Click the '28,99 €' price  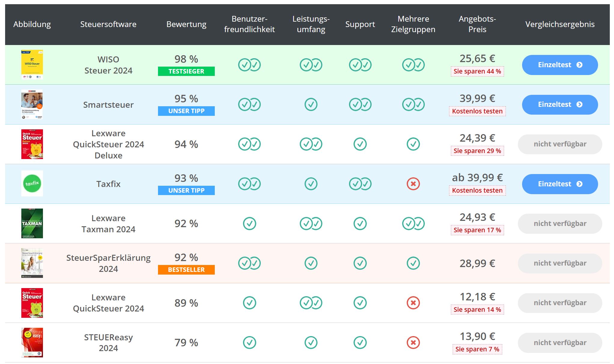coord(477,263)
